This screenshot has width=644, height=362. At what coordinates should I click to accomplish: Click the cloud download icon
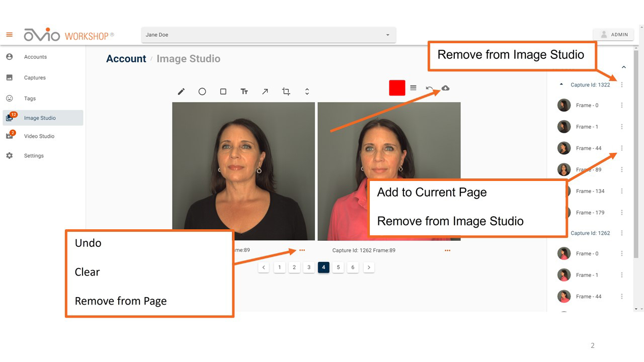445,88
